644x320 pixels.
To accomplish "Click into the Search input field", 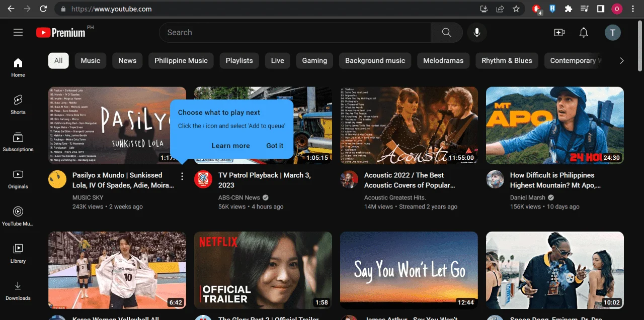I will 295,33.
